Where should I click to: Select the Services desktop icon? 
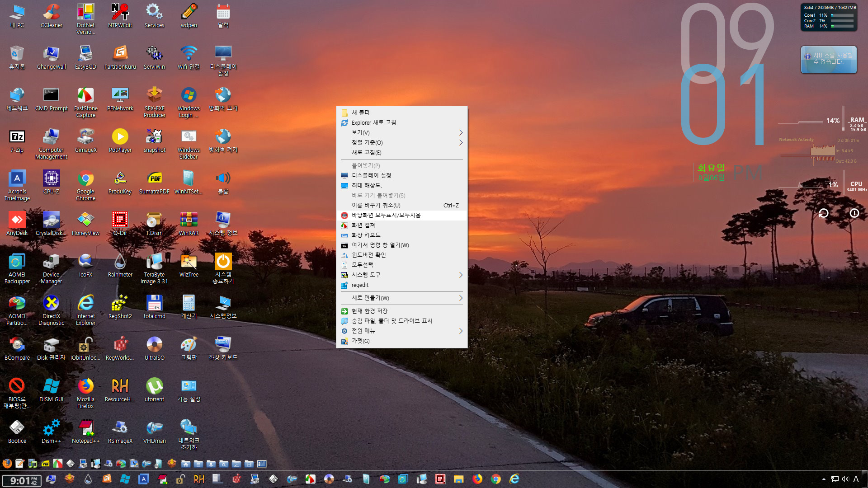coord(154,16)
